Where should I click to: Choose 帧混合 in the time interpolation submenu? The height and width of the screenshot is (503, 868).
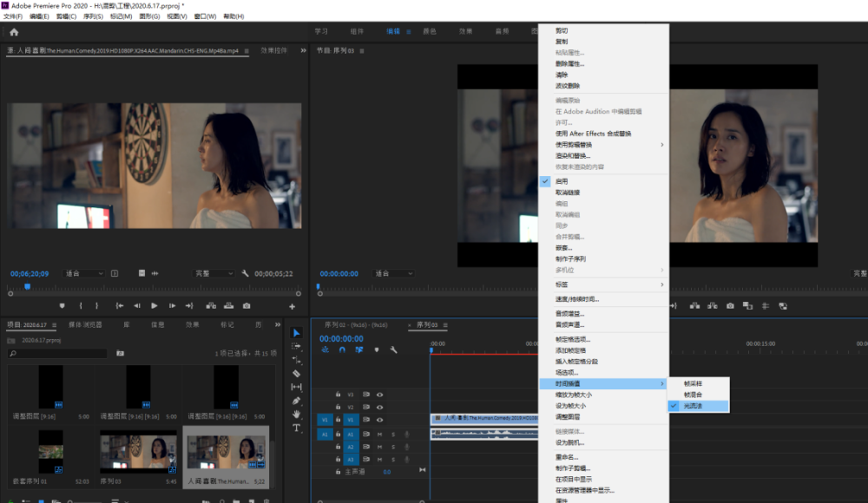click(693, 395)
